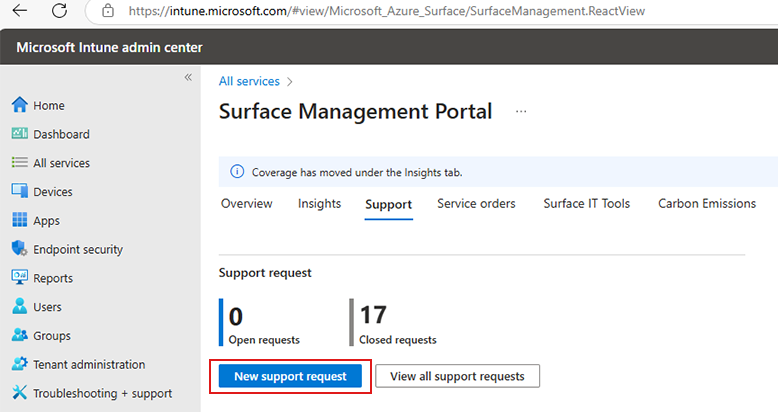Go to the Carbon Emissions tab
778x412 pixels.
[x=706, y=204]
